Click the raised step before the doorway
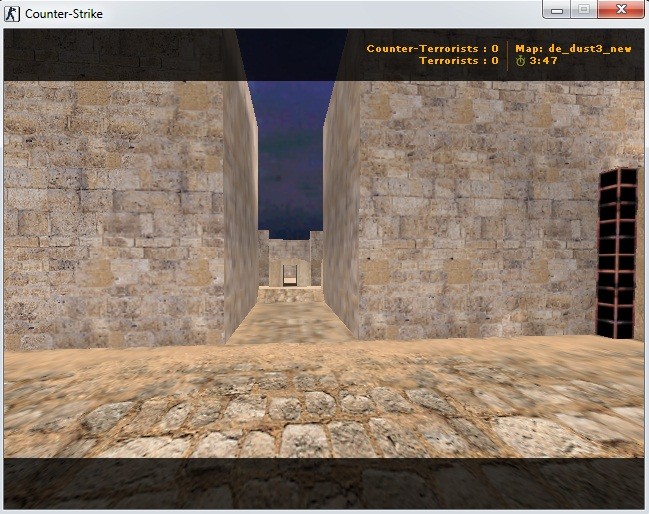This screenshot has height=514, width=649. 290,294
